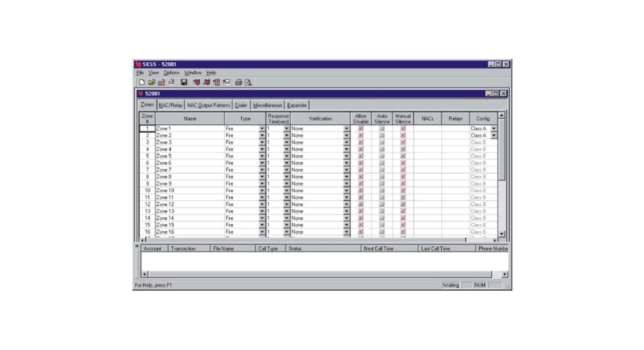The image size is (644, 350).
Task: Toggle Allow Disable for Zone 4
Action: (x=361, y=149)
